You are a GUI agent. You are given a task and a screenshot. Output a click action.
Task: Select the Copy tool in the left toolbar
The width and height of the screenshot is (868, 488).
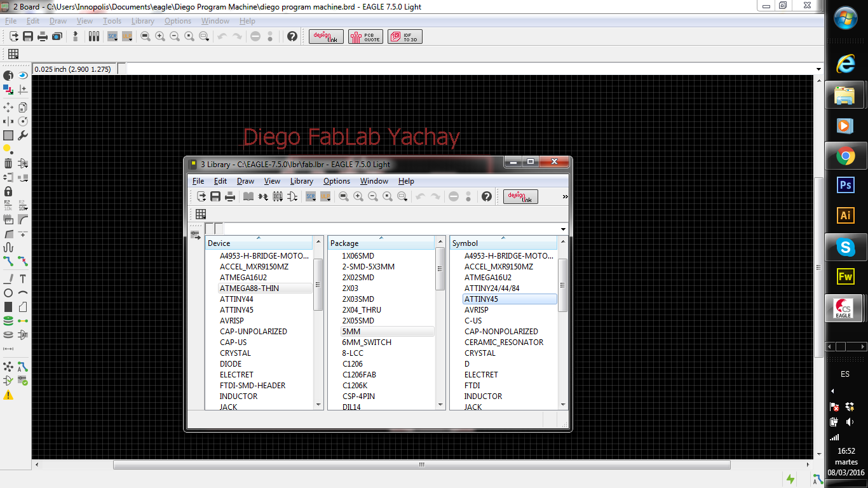(x=23, y=107)
